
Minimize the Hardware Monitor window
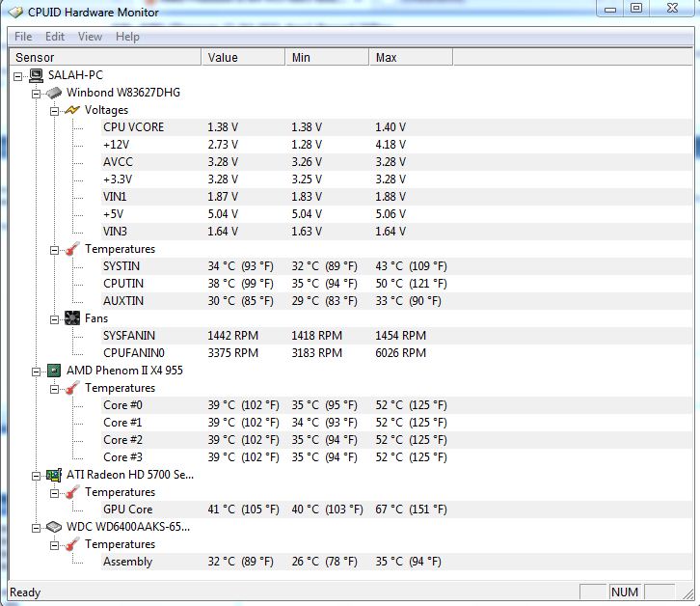coord(610,9)
